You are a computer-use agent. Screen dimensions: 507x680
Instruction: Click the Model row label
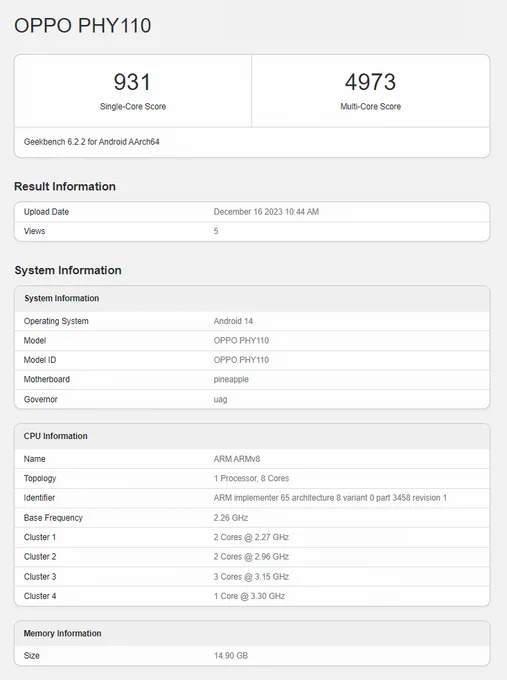[35, 340]
